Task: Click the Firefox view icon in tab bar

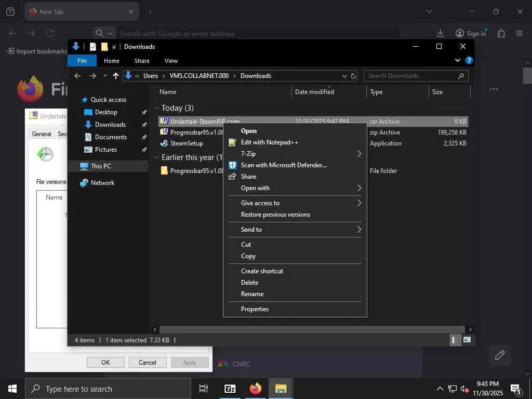Action: (10, 11)
